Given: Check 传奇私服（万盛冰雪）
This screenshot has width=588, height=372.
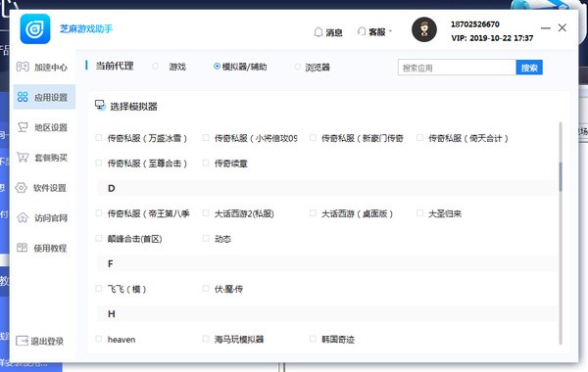Looking at the screenshot, I should point(99,138).
